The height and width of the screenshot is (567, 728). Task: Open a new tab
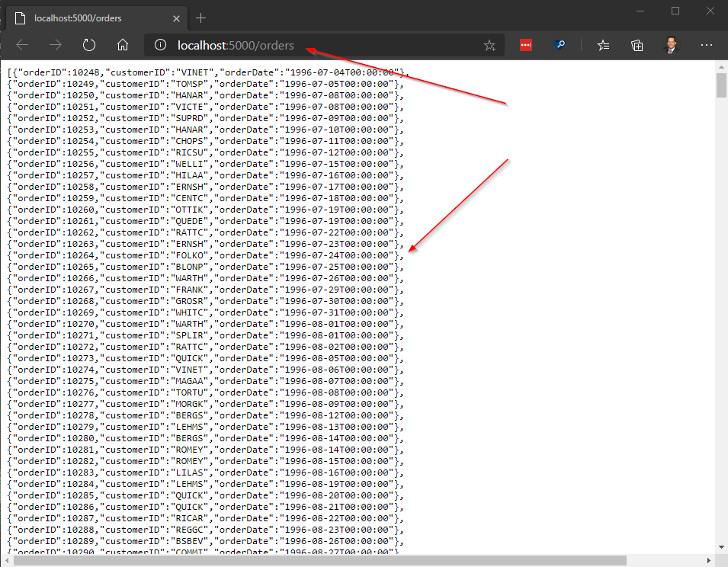click(x=201, y=18)
